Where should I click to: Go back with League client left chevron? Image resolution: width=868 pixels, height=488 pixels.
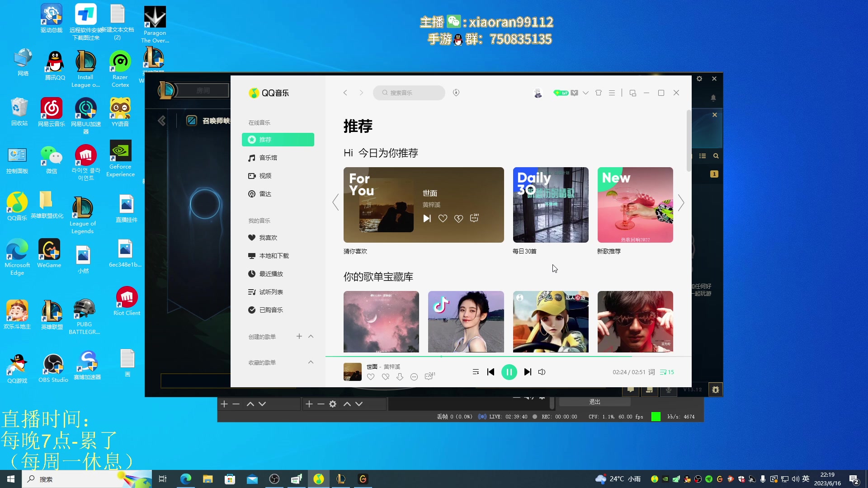point(161,121)
